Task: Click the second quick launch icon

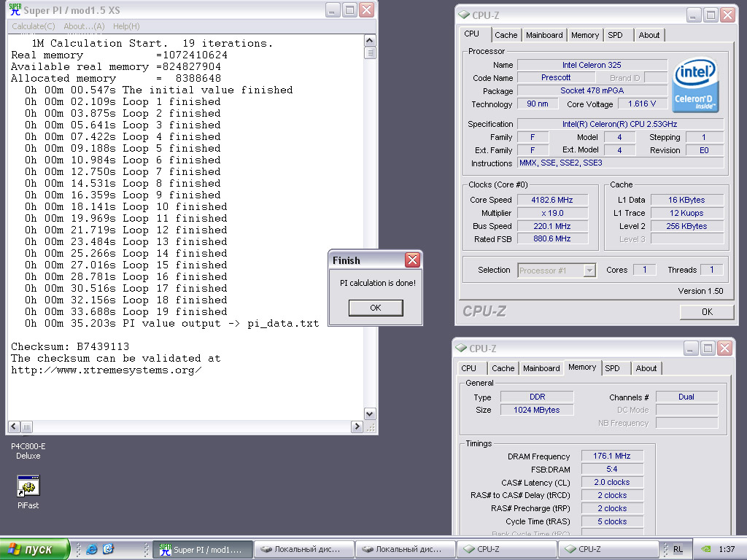Action: coord(109,549)
